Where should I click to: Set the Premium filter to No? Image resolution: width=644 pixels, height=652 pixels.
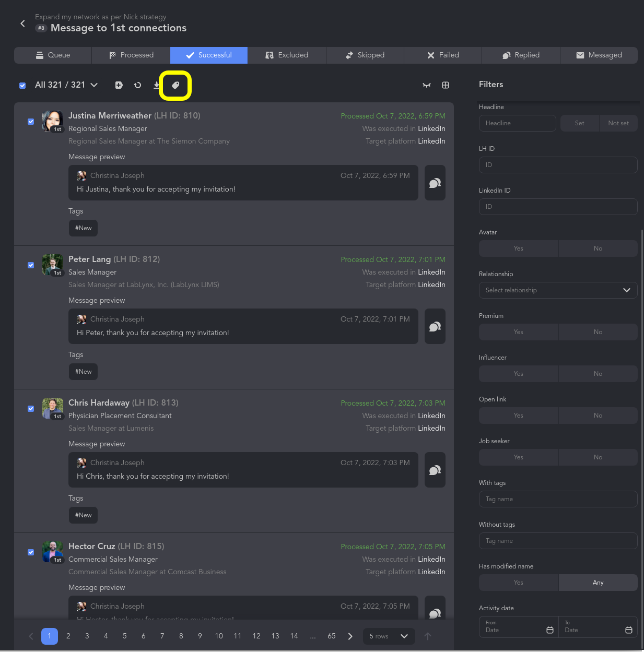[x=598, y=332]
